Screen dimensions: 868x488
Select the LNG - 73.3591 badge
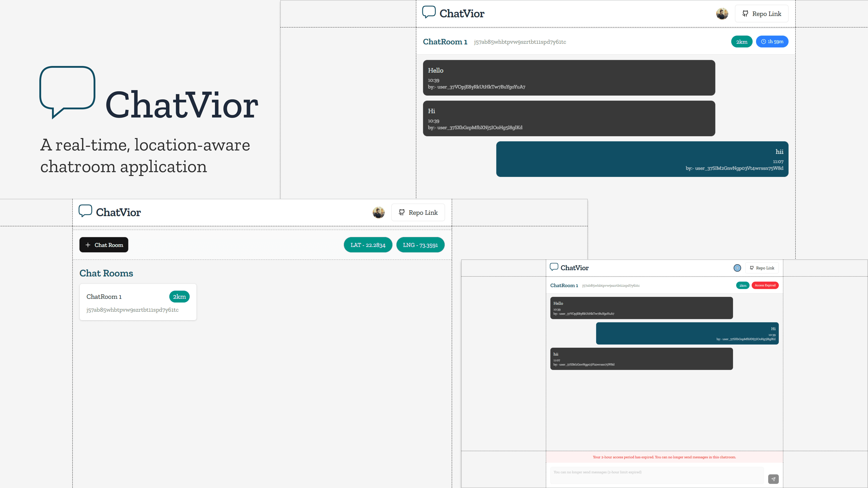(x=420, y=245)
